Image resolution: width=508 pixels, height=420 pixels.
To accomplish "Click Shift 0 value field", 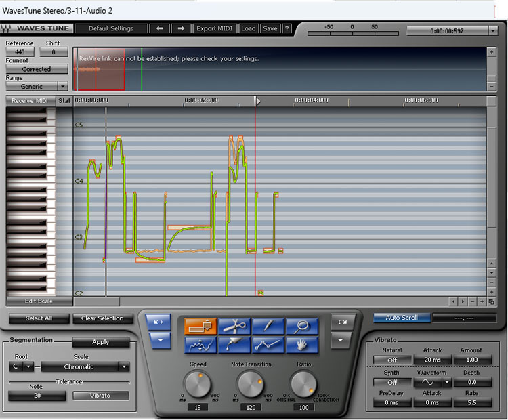I will click(x=54, y=52).
